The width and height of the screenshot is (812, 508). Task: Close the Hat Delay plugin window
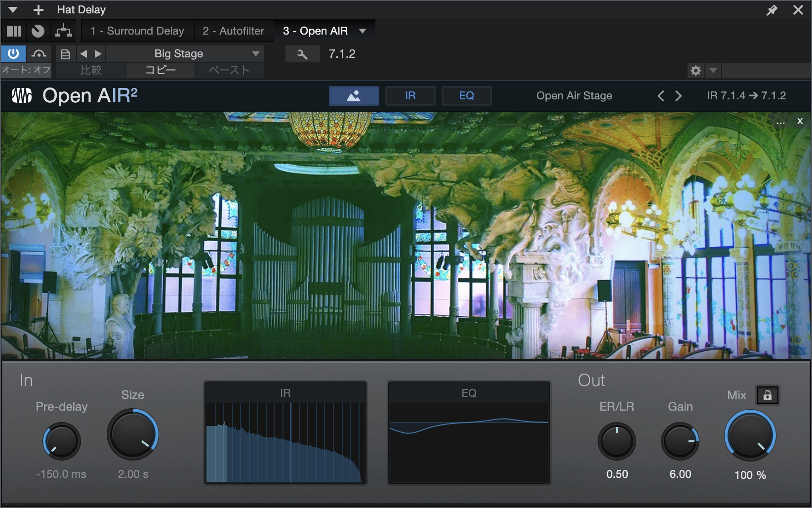click(798, 10)
